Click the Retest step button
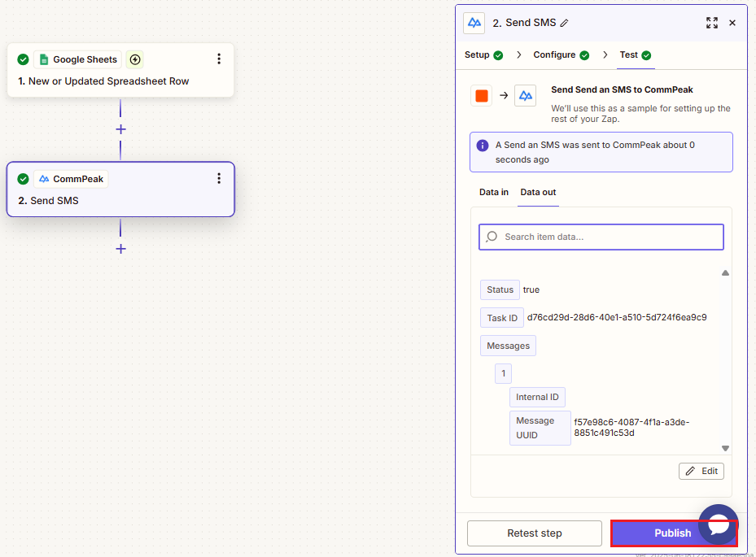 tap(534, 533)
